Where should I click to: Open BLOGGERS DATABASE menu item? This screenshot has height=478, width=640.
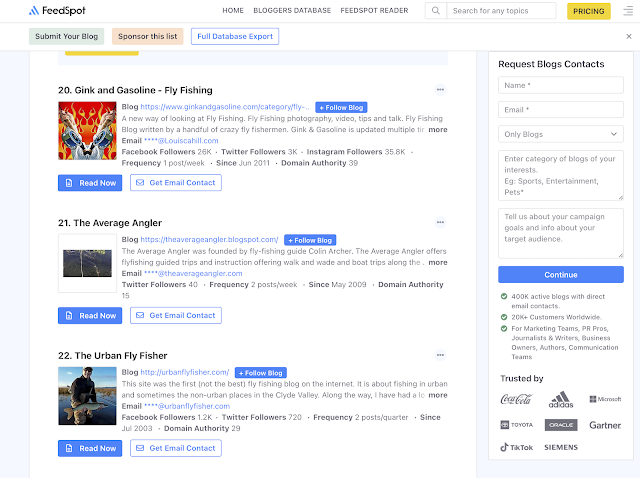click(x=292, y=11)
